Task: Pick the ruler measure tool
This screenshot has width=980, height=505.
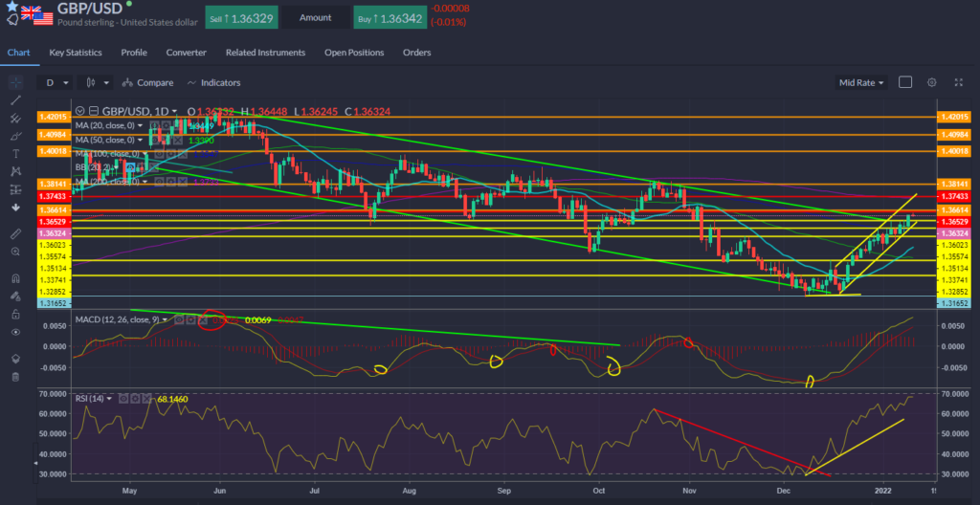Action: 14,233
